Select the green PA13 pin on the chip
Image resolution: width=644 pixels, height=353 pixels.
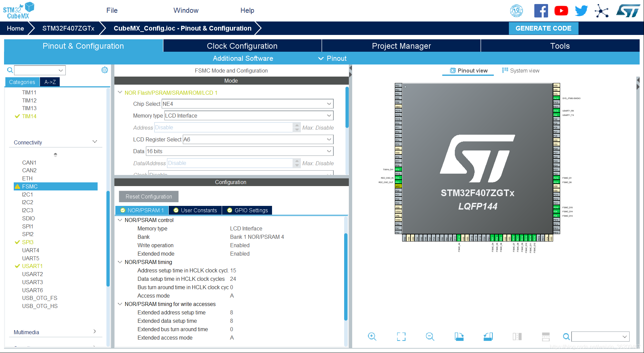point(556,98)
